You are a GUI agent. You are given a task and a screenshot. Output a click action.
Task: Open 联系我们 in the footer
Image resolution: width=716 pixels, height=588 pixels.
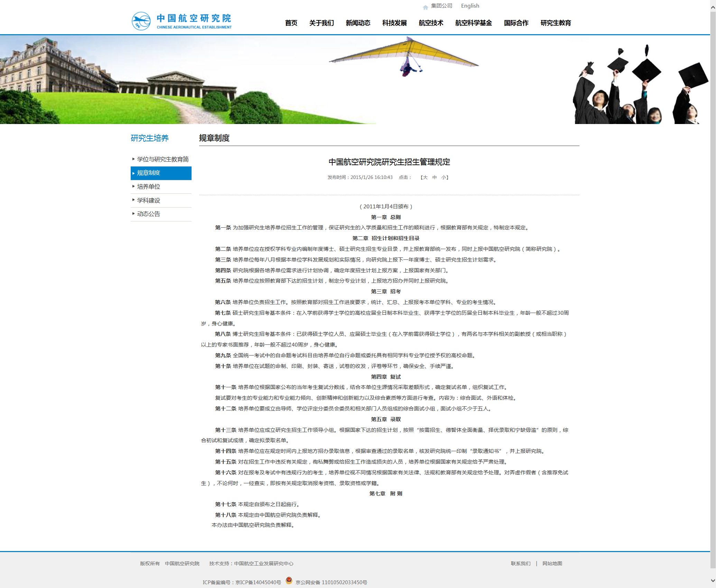pos(521,563)
